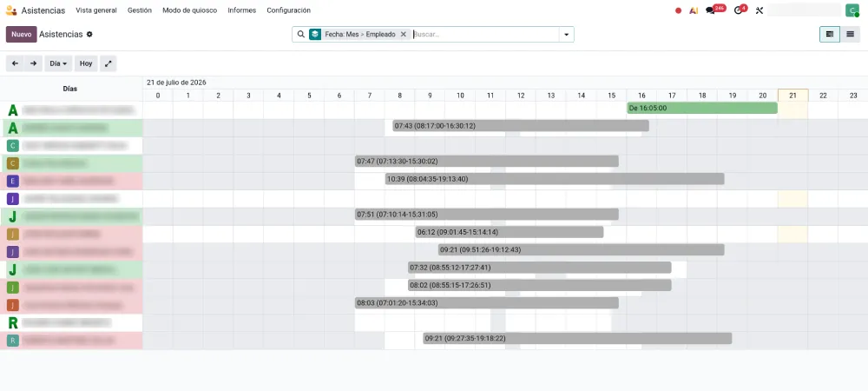Click the group-by layers icon in facet
This screenshot has height=391, width=868.
[315, 35]
